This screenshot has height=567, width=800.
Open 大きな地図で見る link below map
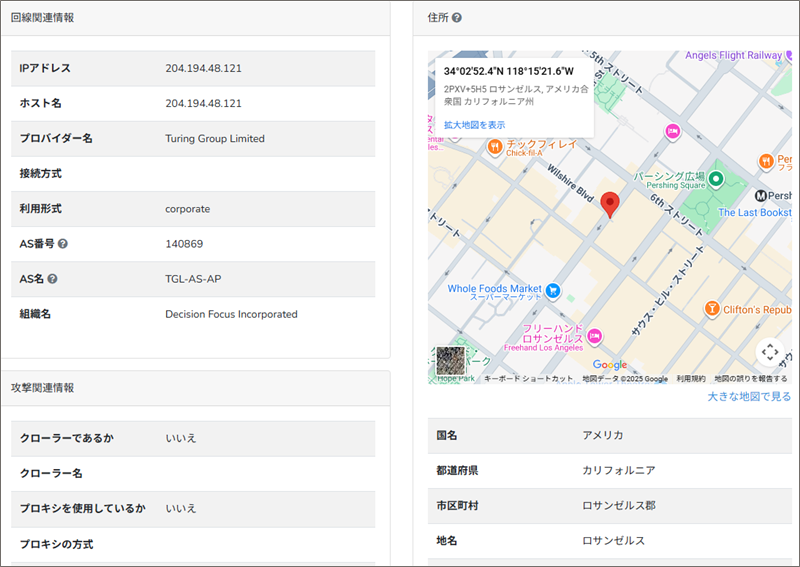tap(749, 397)
